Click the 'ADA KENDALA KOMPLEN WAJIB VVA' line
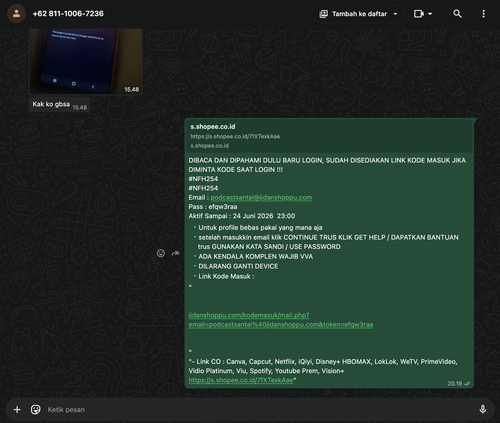Image resolution: width=500 pixels, height=423 pixels. [255, 256]
